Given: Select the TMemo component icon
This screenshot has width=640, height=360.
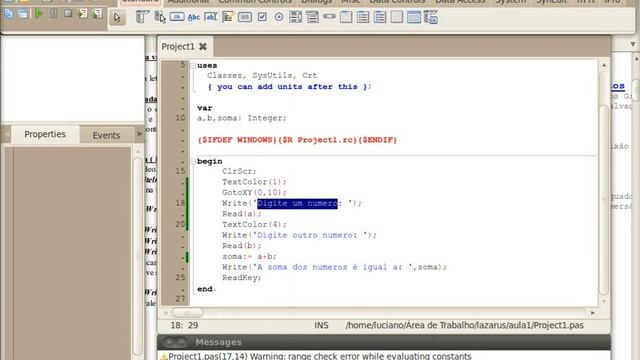Looking at the screenshot, I should pos(228,17).
